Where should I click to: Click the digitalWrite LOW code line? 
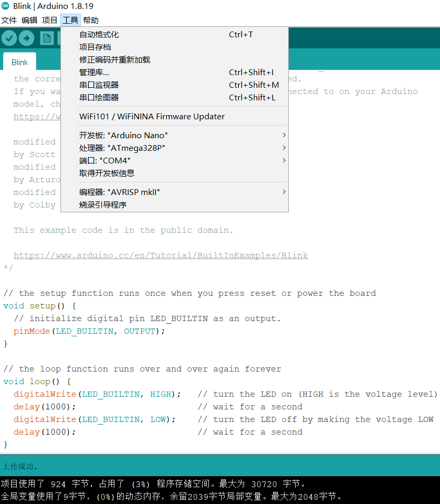tap(95, 419)
